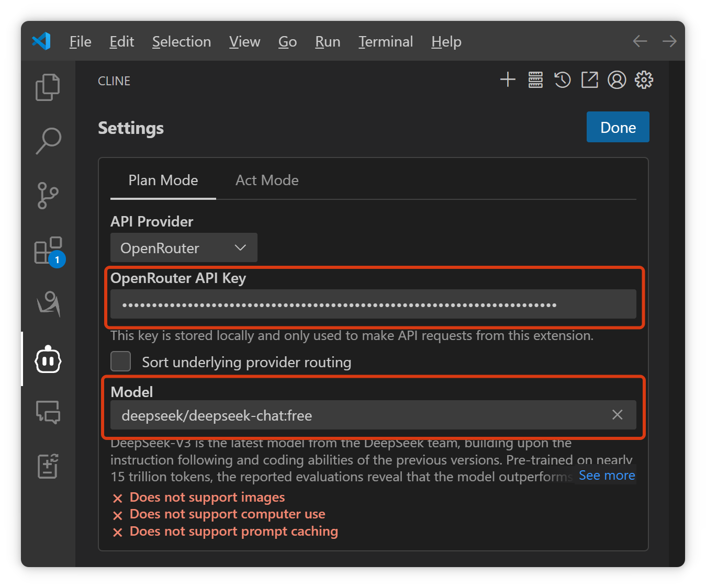The height and width of the screenshot is (588, 706).
Task: Open the Search view in sidebar
Action: tap(48, 141)
